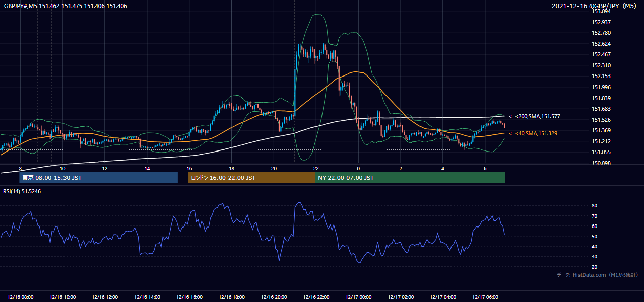Click price axis value 151.369
The image size is (644, 302).
pyautogui.click(x=601, y=130)
